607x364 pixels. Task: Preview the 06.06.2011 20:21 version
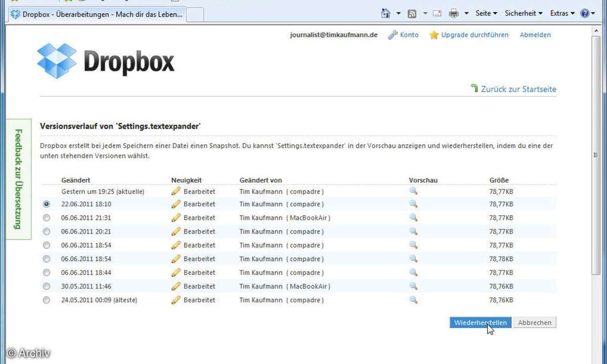(413, 232)
